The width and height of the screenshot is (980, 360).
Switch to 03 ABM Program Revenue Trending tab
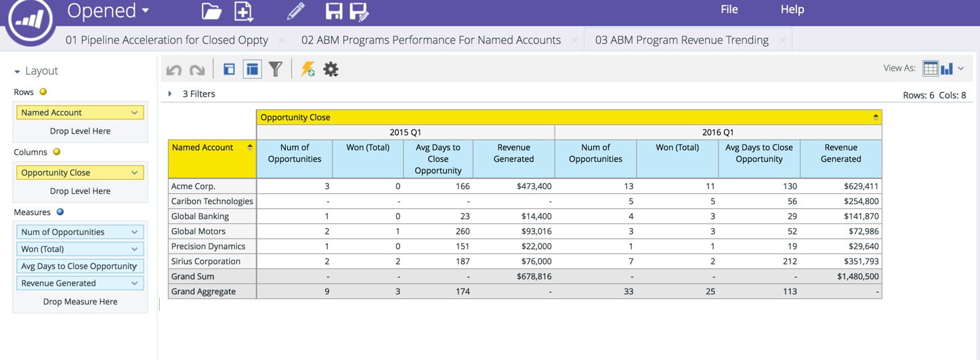click(x=681, y=40)
